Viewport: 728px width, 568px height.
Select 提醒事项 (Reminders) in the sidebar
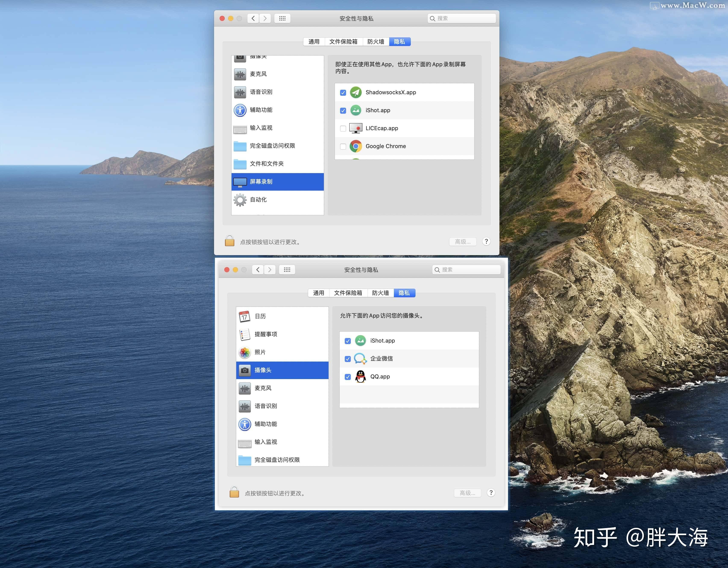[266, 334]
